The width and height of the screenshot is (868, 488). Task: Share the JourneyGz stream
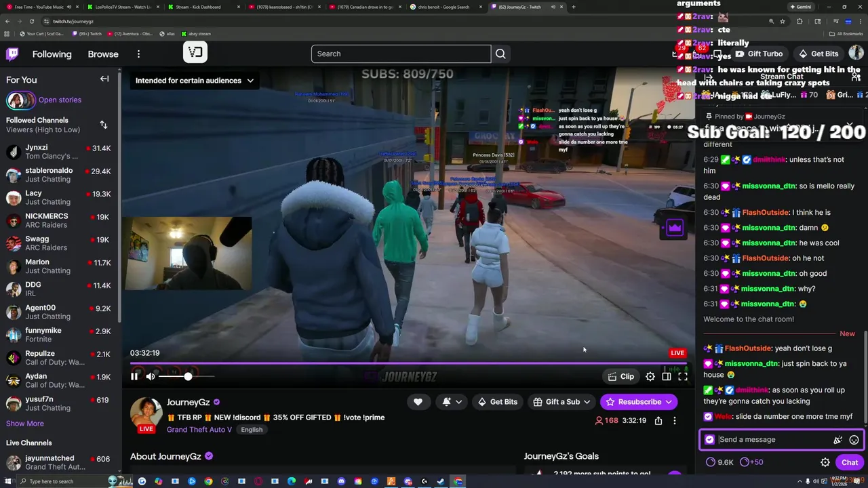click(x=658, y=421)
